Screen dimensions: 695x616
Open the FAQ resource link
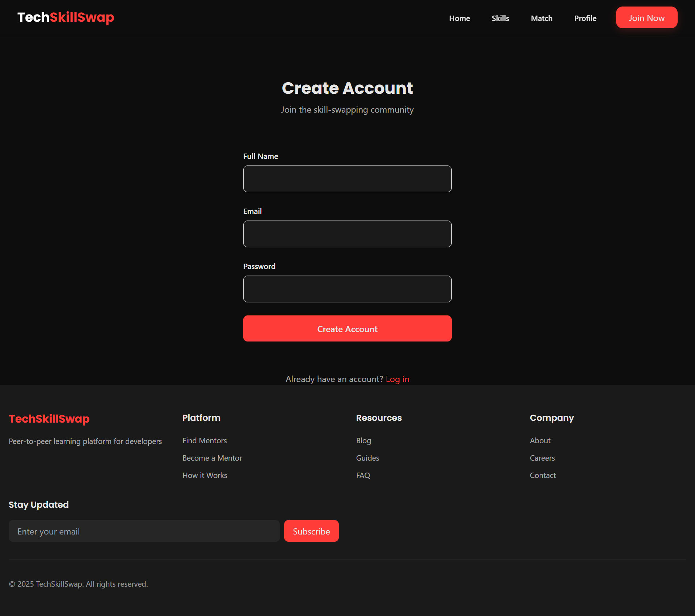(x=363, y=475)
